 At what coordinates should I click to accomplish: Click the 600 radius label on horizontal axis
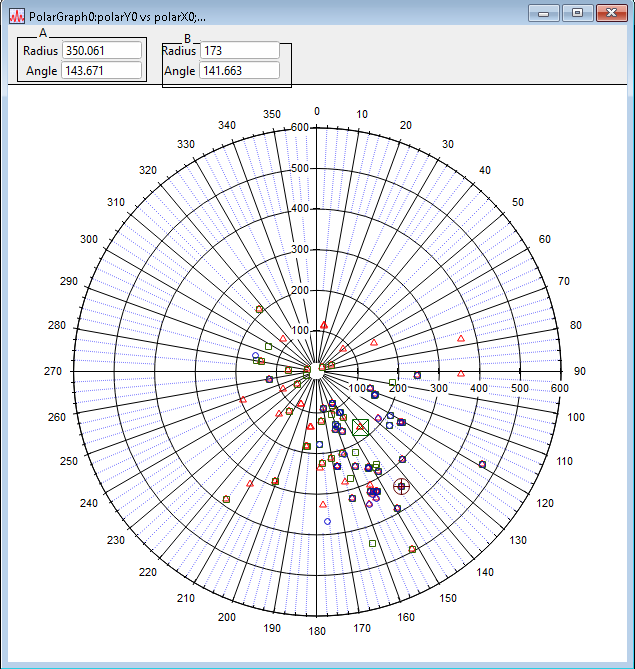click(559, 388)
